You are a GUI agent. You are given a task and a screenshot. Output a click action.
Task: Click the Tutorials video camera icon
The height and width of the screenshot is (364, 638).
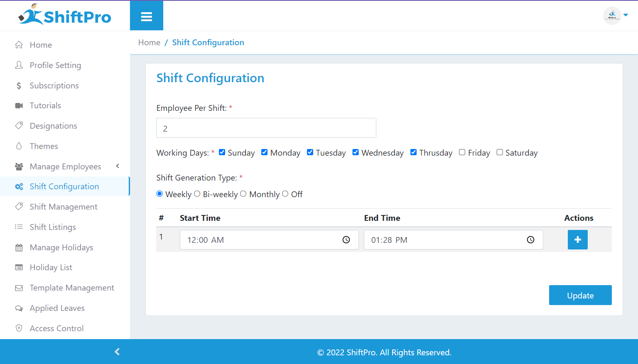[x=19, y=106]
